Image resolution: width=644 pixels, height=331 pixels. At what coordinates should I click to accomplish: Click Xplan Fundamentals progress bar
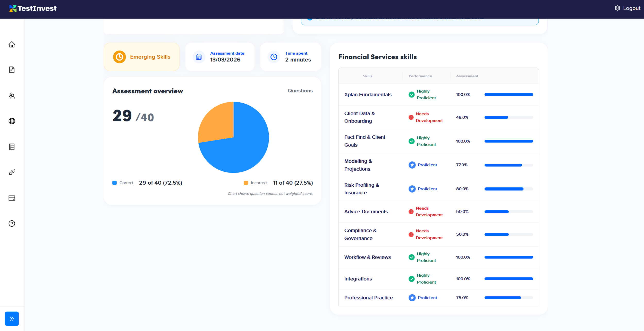(509, 95)
